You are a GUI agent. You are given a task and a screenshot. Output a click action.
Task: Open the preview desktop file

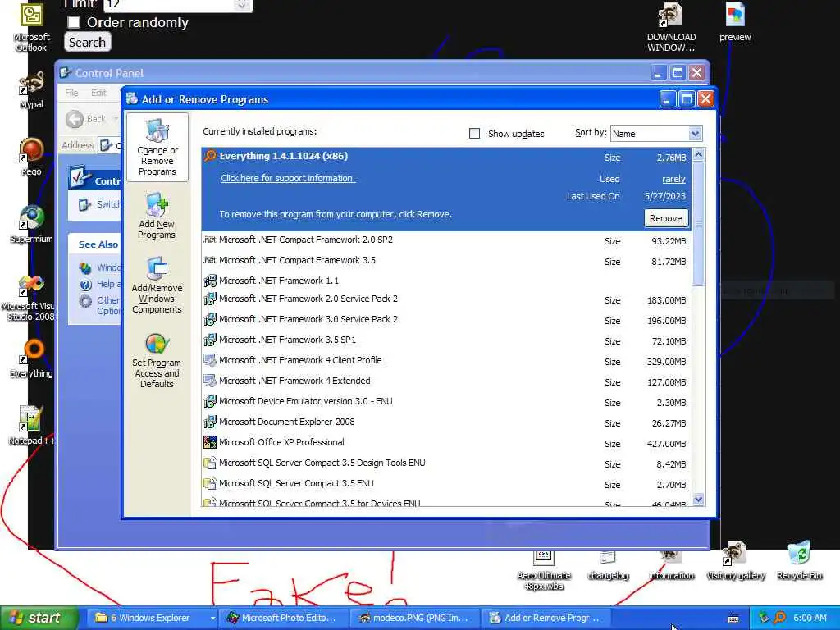(735, 21)
